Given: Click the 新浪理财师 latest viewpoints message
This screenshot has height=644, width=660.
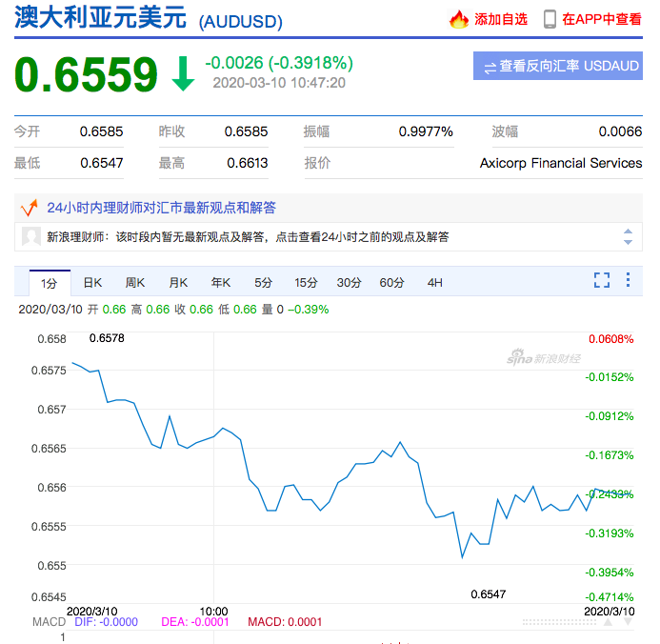Looking at the screenshot, I should (248, 237).
